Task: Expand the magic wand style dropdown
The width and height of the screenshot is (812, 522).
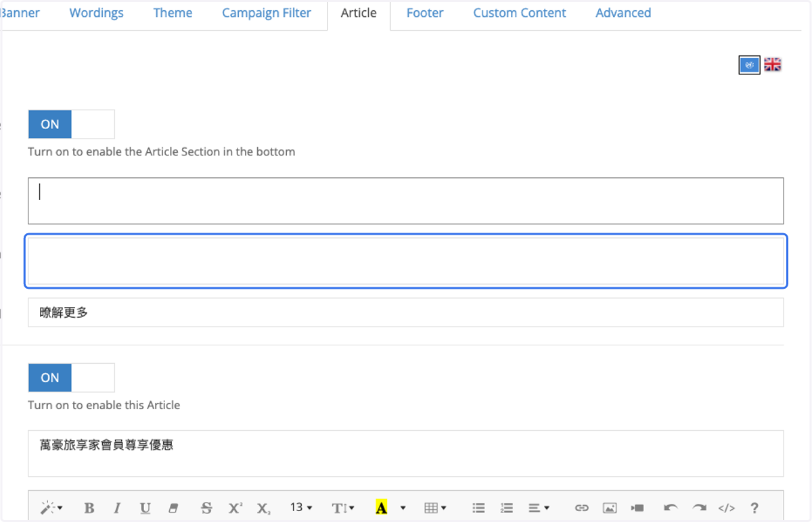Action: [x=51, y=508]
